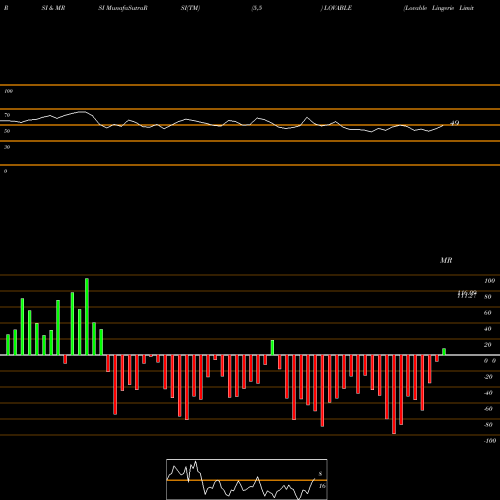Click the '(Lovable Lingerie Limit' company name text
This screenshot has height=500, width=500.
pos(438,8)
